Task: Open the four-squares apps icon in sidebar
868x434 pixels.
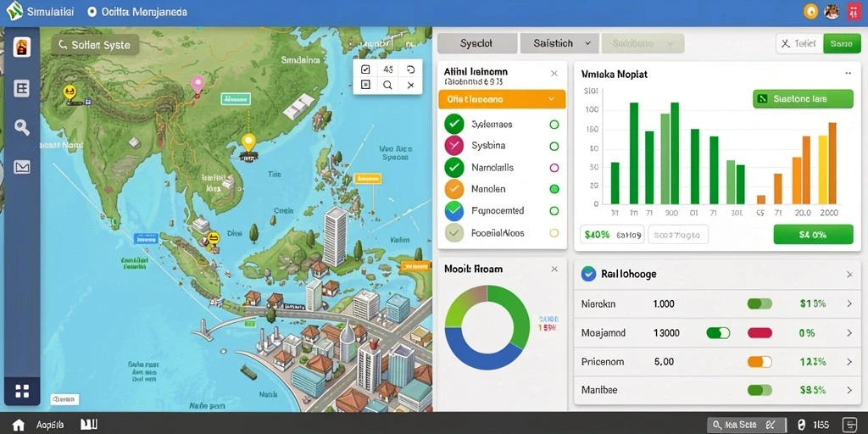Action: click(22, 392)
